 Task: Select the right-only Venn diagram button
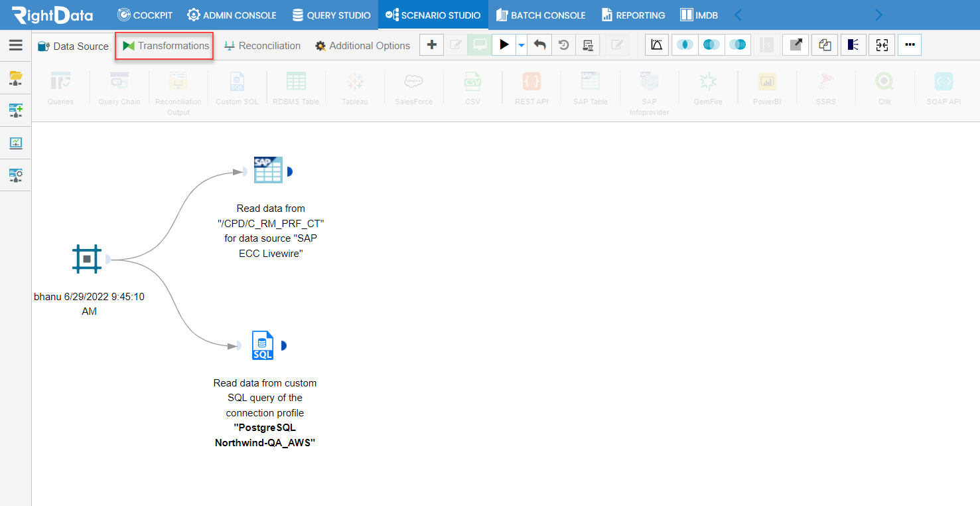[738, 45]
